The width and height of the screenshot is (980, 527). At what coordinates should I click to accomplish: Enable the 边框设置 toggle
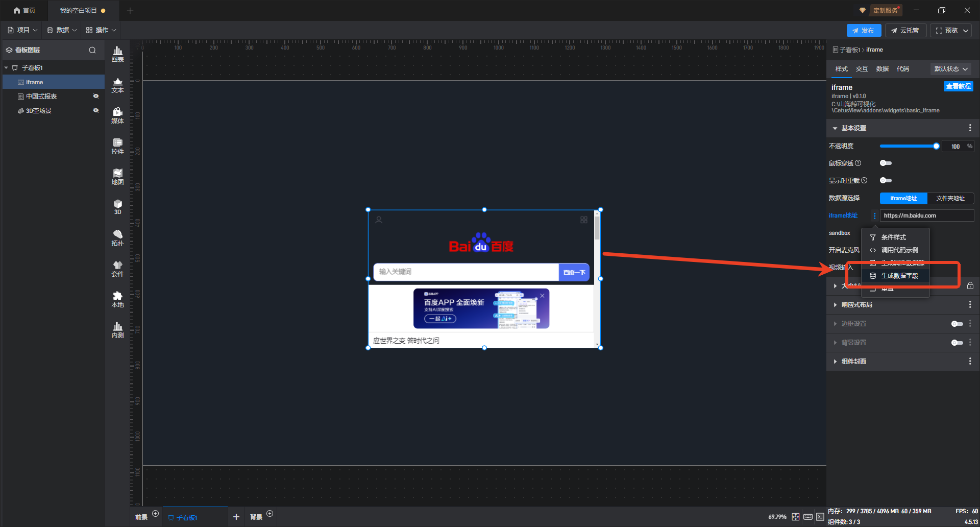coord(957,324)
